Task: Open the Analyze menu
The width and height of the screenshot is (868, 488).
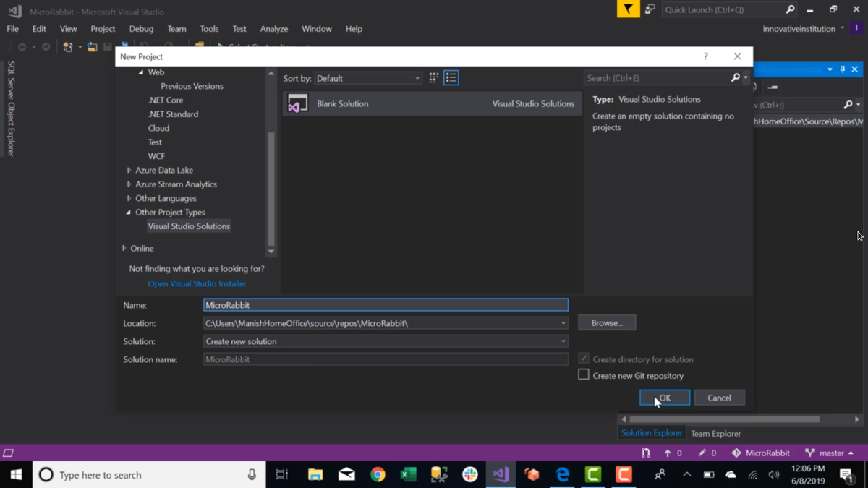Action: click(x=274, y=29)
